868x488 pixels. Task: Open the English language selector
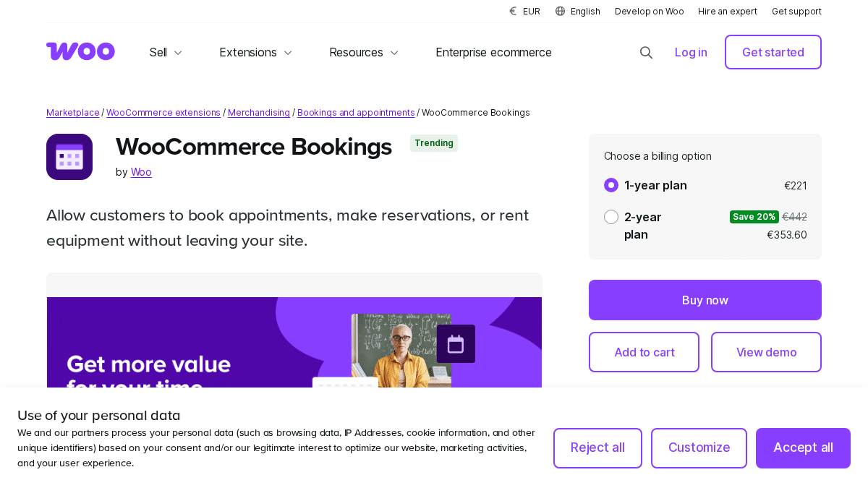point(577,11)
